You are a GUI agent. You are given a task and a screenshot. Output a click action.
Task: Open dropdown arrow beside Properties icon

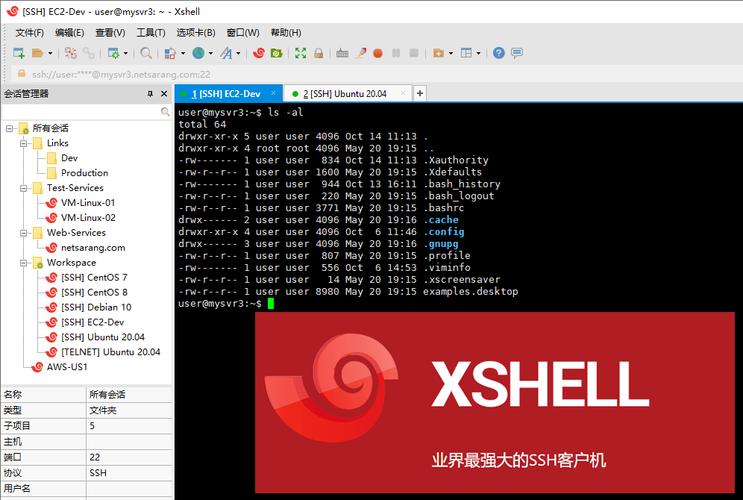(125, 53)
